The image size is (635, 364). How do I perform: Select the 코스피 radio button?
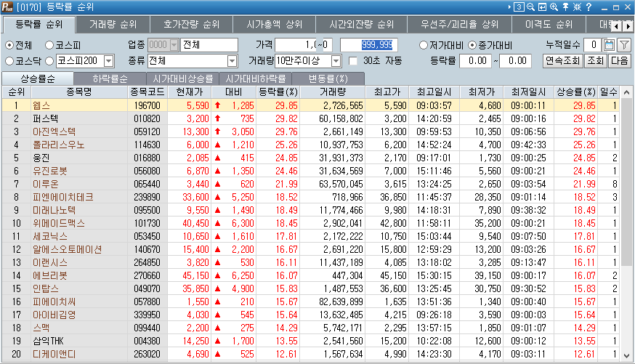pyautogui.click(x=49, y=45)
